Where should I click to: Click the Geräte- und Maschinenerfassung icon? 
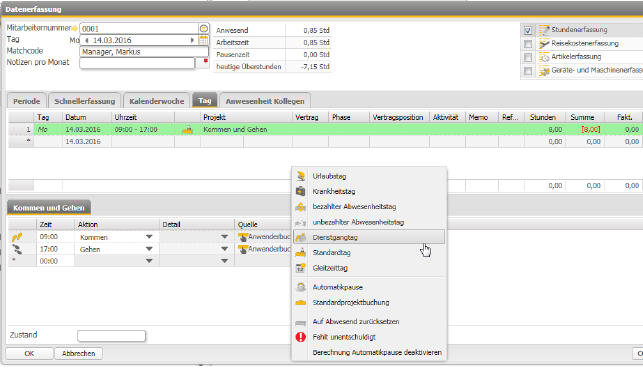click(x=544, y=71)
